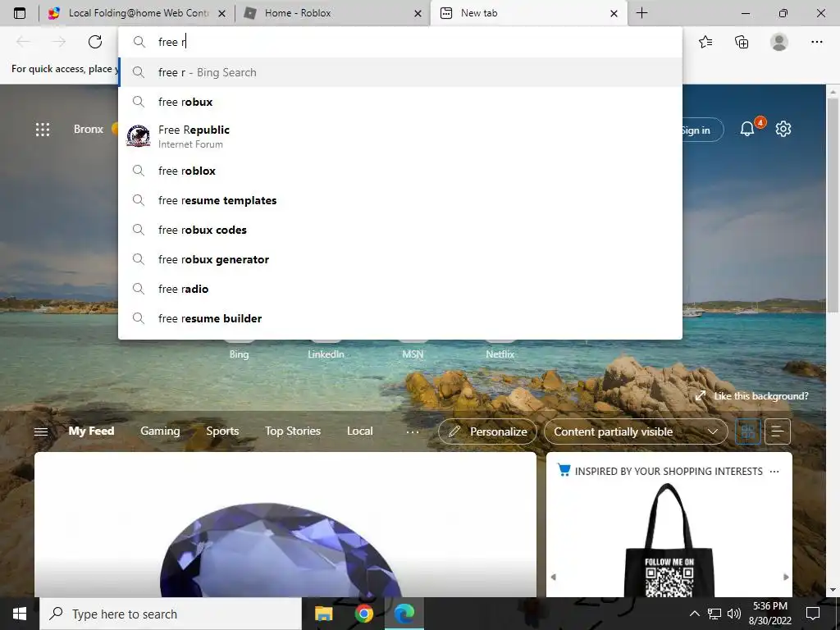Close the Home - Roblox tab

(x=418, y=13)
